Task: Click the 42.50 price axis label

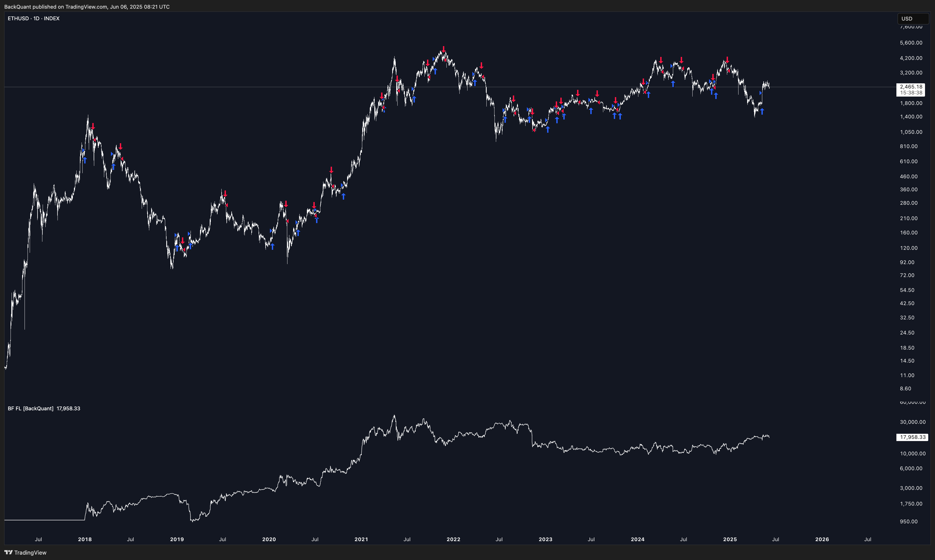Action: point(907,303)
